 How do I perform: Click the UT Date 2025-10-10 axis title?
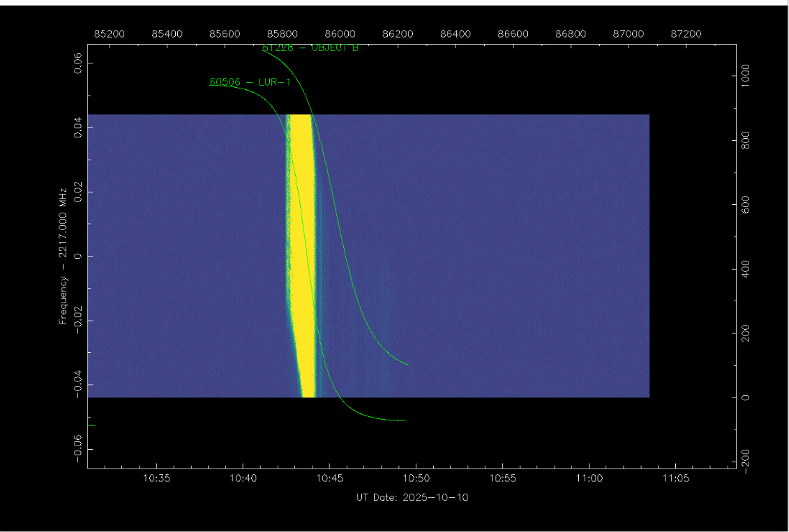click(412, 497)
